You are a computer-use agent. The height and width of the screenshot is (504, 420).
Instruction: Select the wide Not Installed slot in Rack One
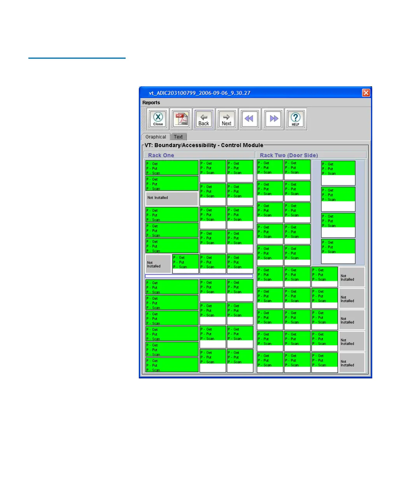pos(172,198)
